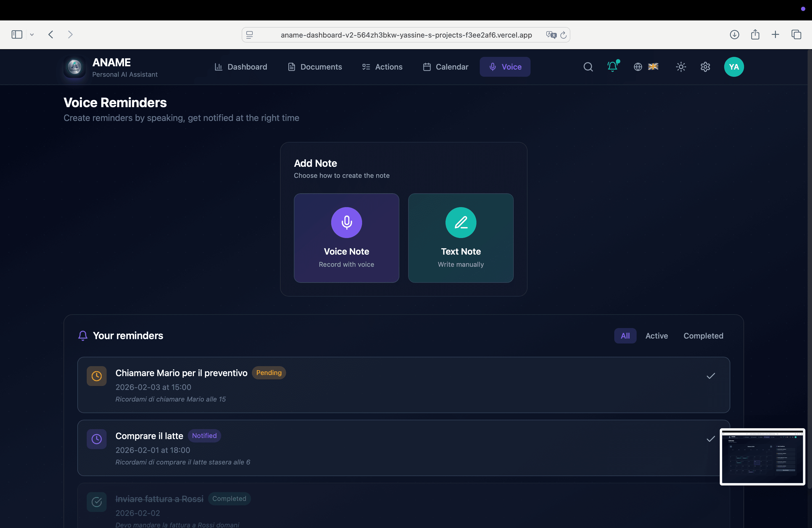The height and width of the screenshot is (528, 812).
Task: Open language selector with globe and flag
Action: pos(645,67)
